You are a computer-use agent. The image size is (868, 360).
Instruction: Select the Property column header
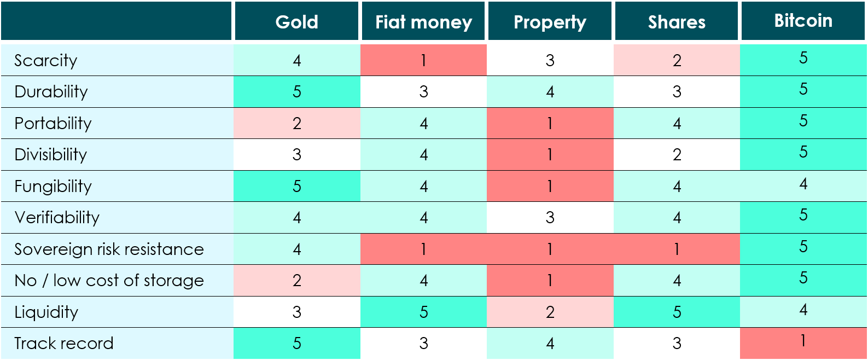pyautogui.click(x=550, y=22)
